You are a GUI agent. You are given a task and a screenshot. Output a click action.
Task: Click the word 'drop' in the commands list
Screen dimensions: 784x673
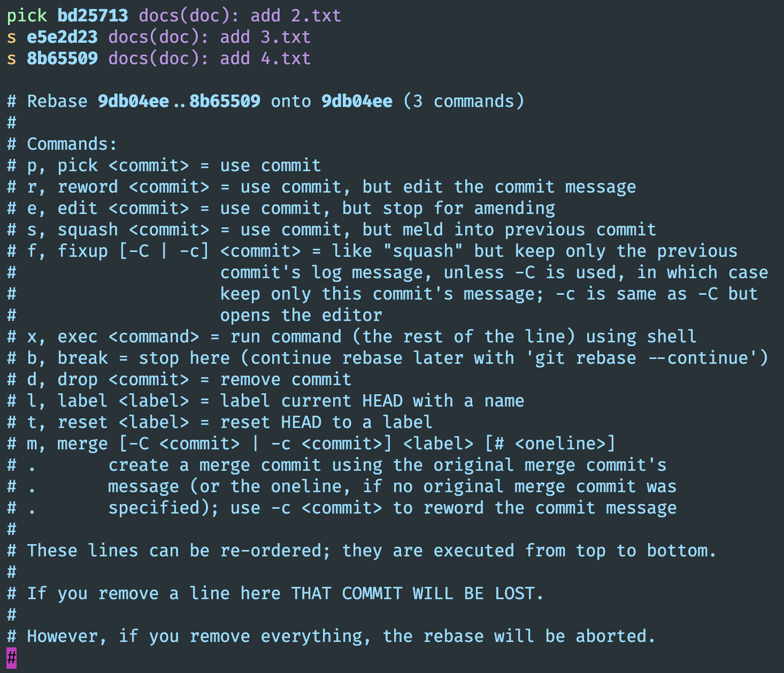click(78, 379)
